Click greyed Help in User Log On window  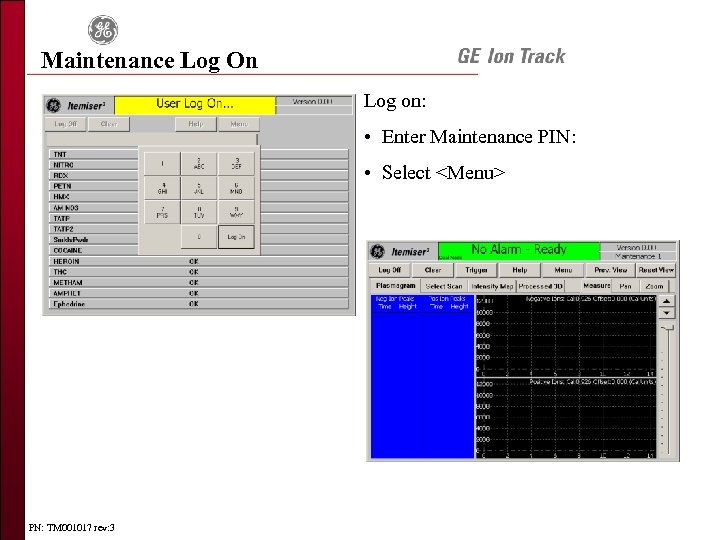(x=196, y=124)
